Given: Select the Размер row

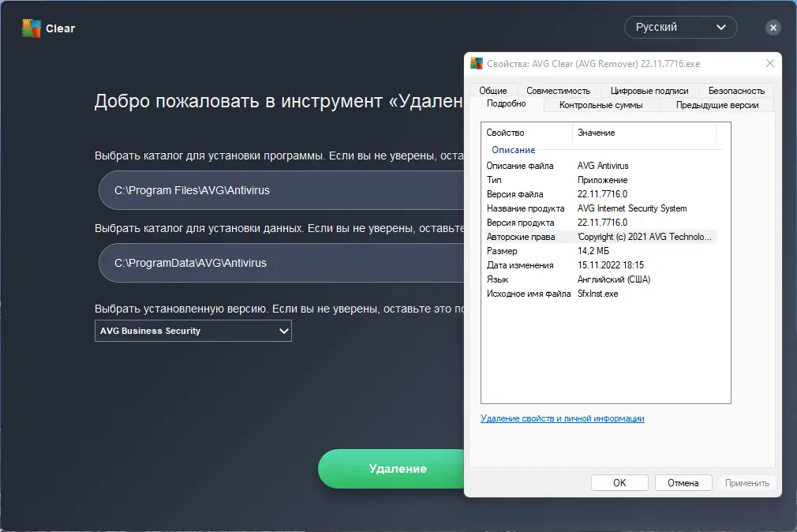Looking at the screenshot, I should tap(600, 251).
